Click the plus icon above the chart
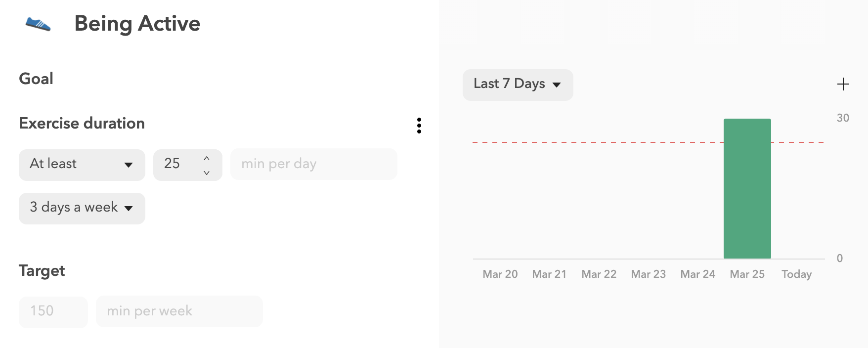868x348 pixels. pyautogui.click(x=843, y=84)
